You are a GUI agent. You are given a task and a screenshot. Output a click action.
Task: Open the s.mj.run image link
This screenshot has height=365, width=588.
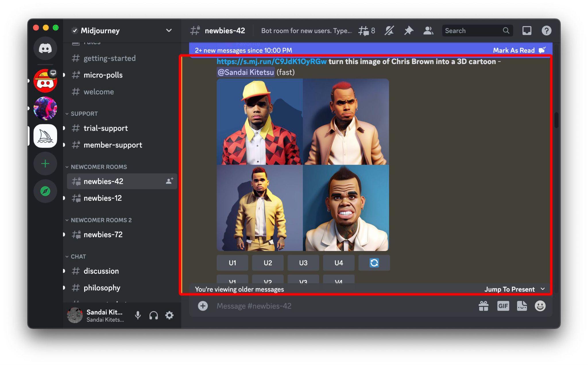point(272,61)
